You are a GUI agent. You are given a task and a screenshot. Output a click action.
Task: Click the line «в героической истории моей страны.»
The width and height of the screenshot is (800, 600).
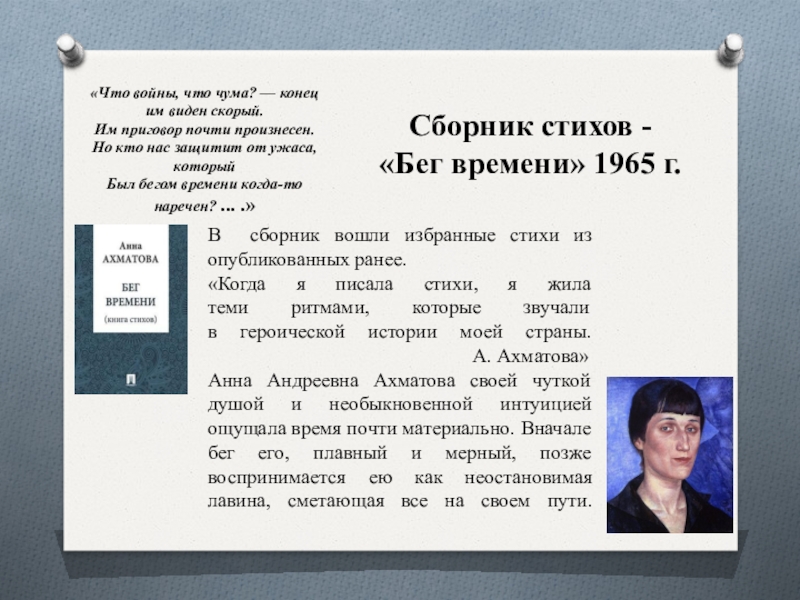click(x=399, y=333)
